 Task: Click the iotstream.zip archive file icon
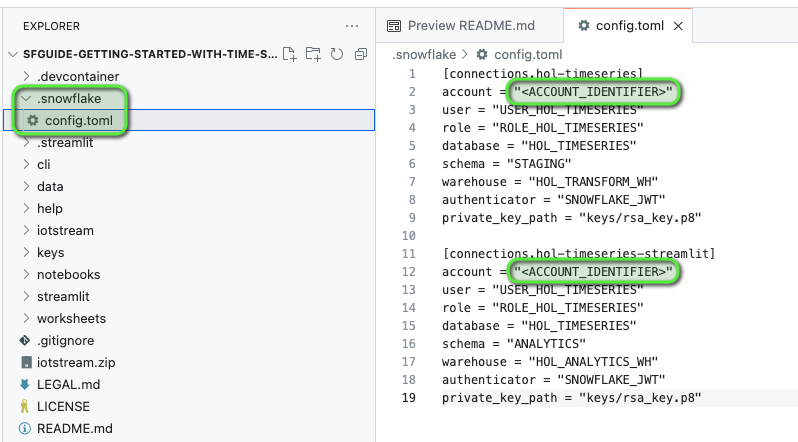point(25,363)
